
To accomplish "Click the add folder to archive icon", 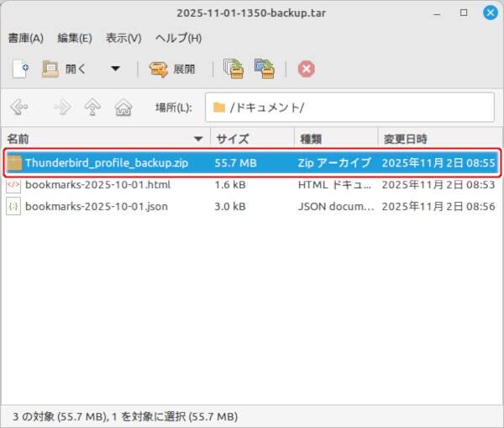I will point(265,69).
